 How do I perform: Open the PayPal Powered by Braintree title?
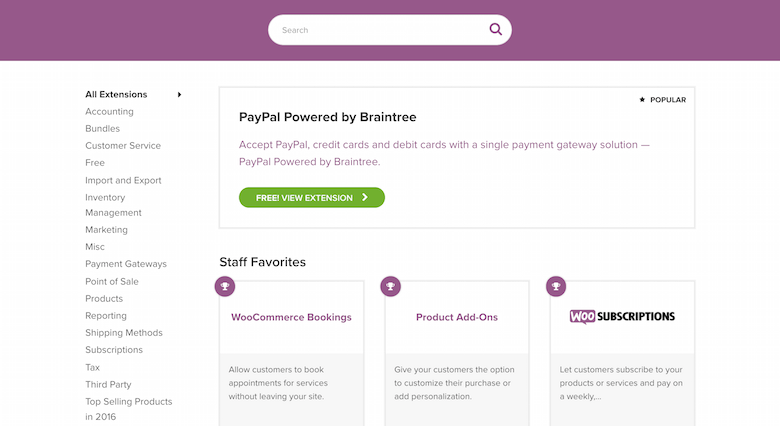(x=327, y=117)
